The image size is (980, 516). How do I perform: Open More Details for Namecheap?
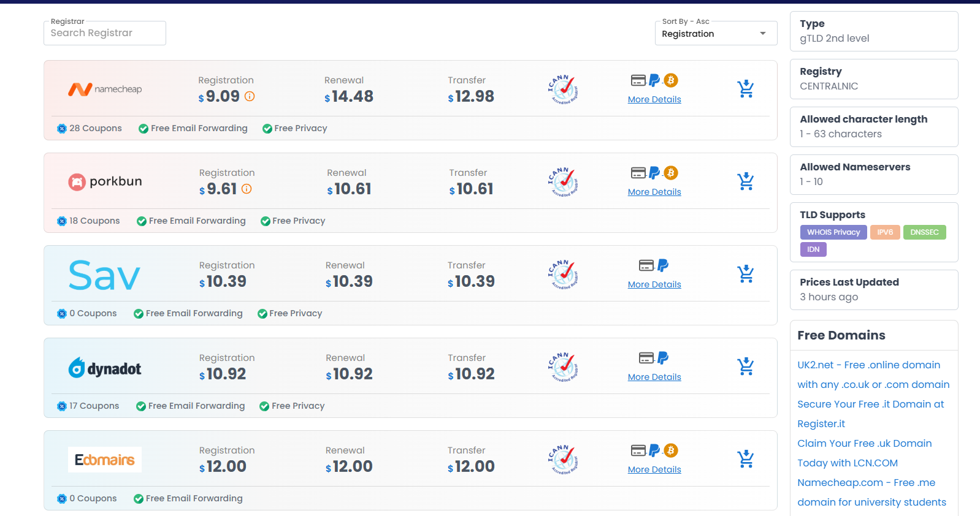pyautogui.click(x=654, y=99)
